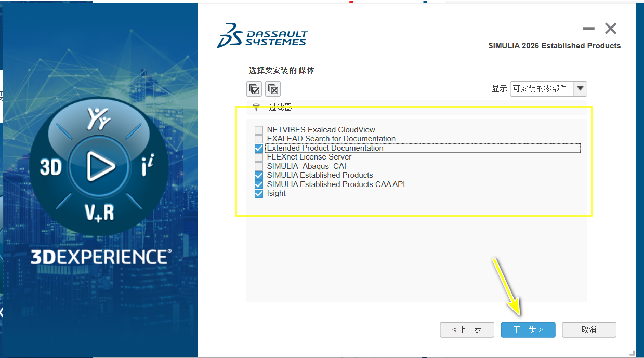Minimize the installer window

(x=588, y=29)
